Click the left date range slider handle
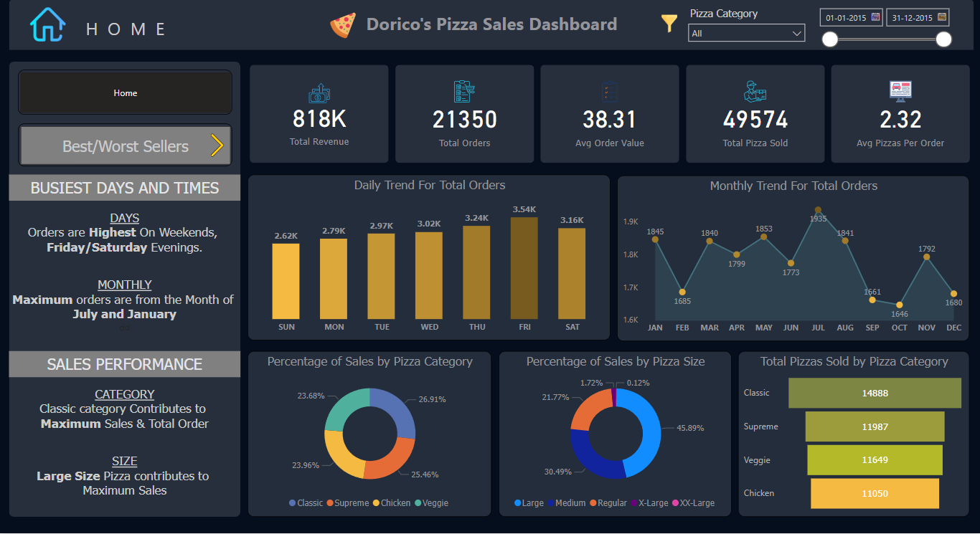This screenshot has width=980, height=534. 830,39
